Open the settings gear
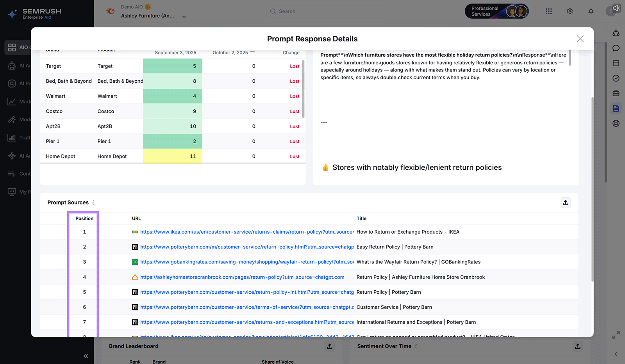The width and height of the screenshot is (625, 364). tap(570, 11)
